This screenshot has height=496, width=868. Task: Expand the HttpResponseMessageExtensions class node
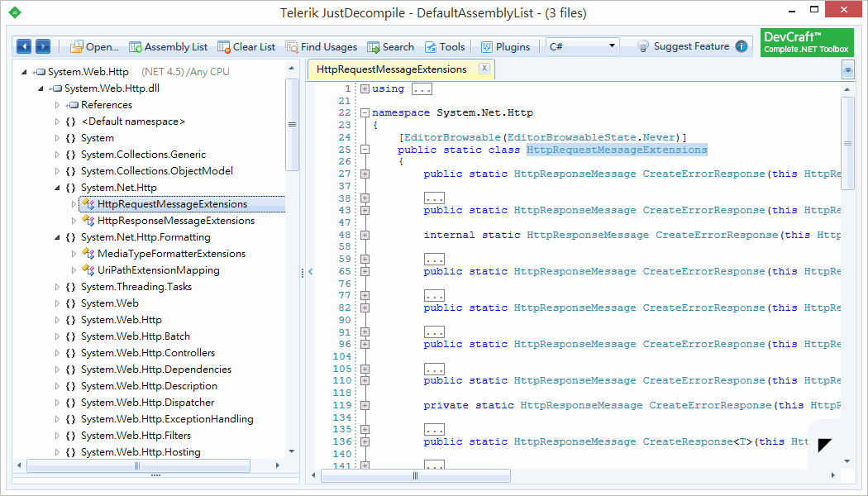74,221
